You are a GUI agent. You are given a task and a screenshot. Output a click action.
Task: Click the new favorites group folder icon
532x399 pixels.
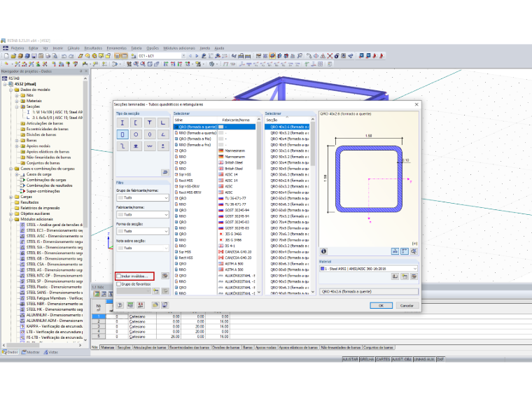point(155,290)
